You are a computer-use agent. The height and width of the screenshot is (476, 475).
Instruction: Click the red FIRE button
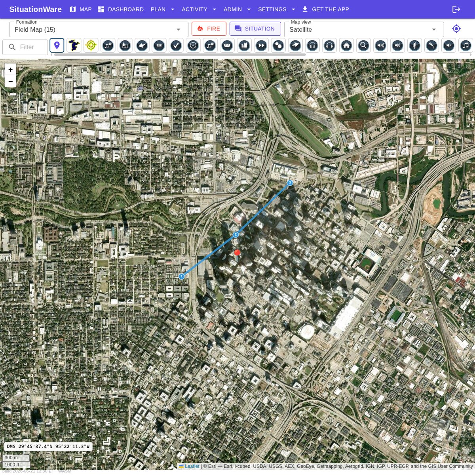click(x=209, y=29)
